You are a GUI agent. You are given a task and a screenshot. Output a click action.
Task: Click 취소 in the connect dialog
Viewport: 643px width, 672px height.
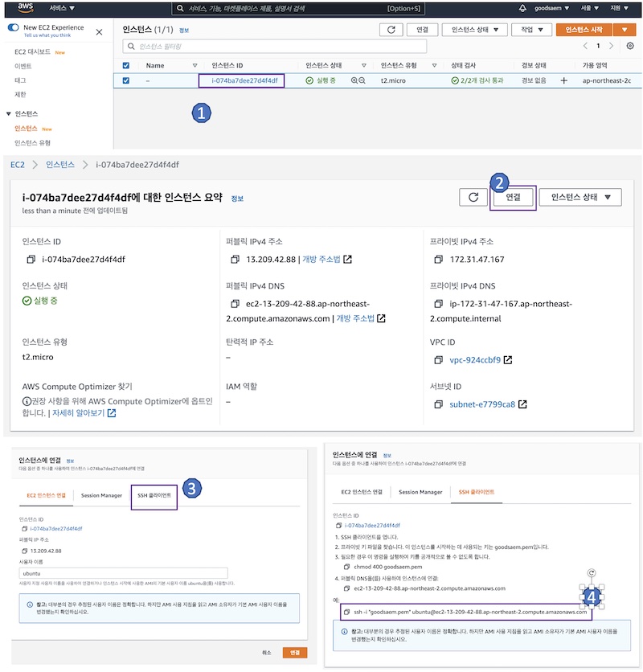click(x=267, y=653)
